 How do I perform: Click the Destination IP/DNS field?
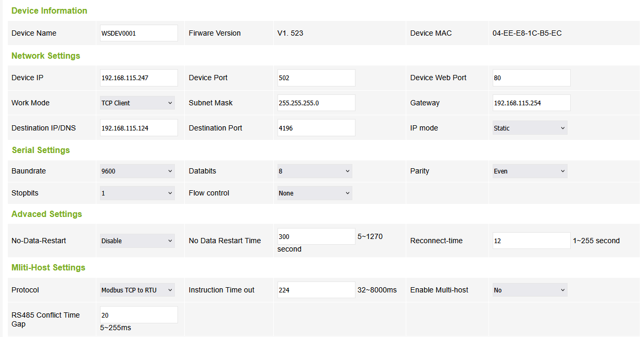point(139,128)
